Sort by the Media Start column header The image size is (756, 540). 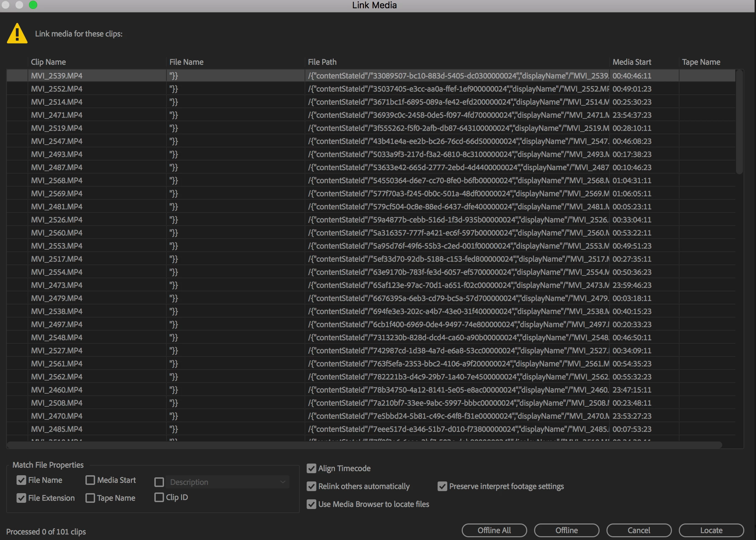(632, 62)
